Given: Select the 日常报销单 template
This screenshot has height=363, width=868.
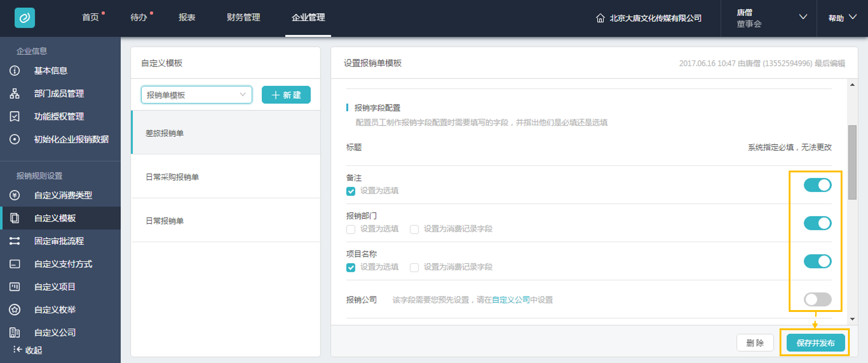Looking at the screenshot, I should coord(226,220).
